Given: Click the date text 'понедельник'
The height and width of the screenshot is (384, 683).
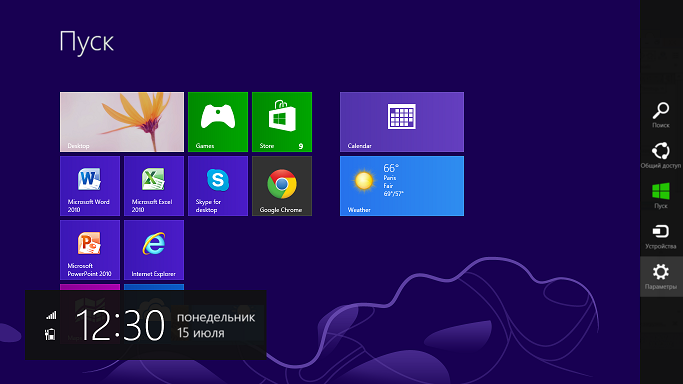Looking at the screenshot, I should 216,317.
